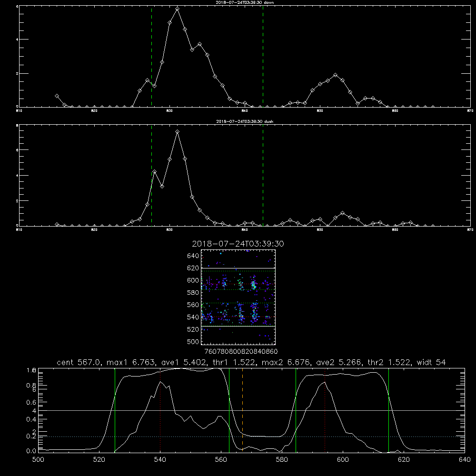The height and width of the screenshot is (476, 476).
Task: Click the detector image y-axis label '600'
Action: click(193, 280)
